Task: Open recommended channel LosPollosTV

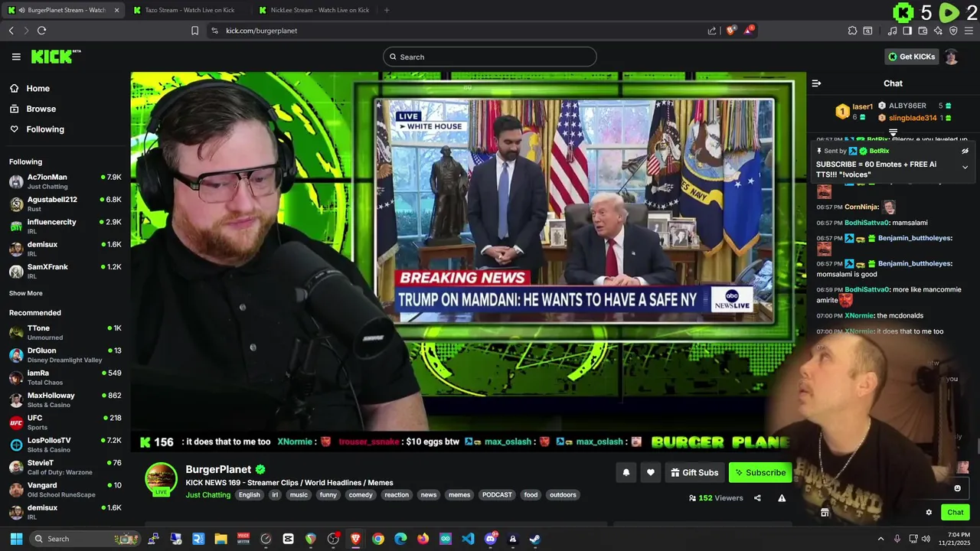Action: point(65,445)
